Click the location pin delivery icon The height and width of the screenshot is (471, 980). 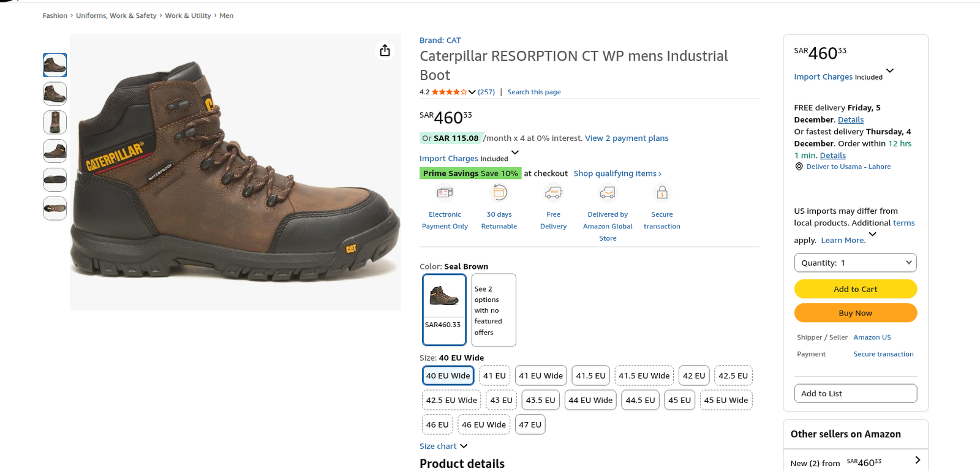(799, 167)
